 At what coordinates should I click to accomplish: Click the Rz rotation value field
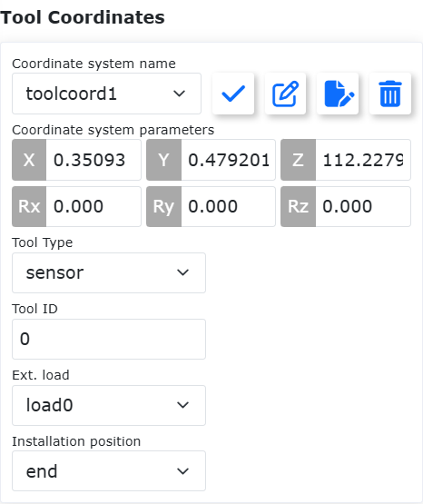click(363, 206)
